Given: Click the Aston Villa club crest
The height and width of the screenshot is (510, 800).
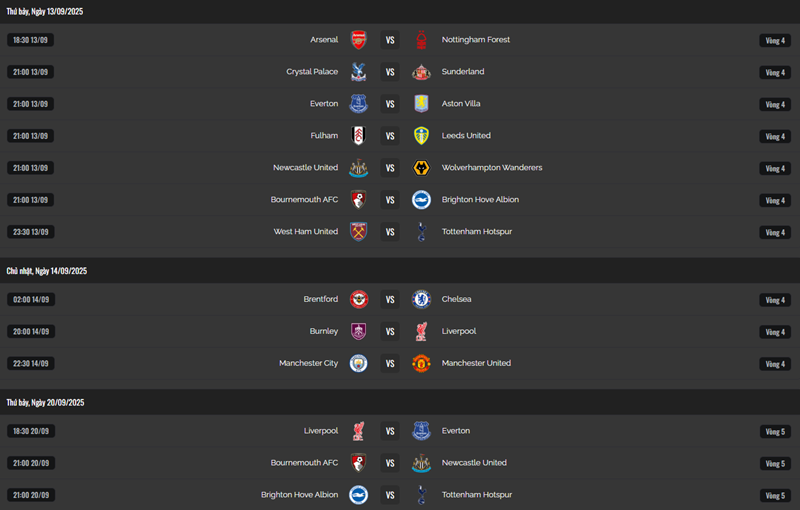Looking at the screenshot, I should coord(421,104).
